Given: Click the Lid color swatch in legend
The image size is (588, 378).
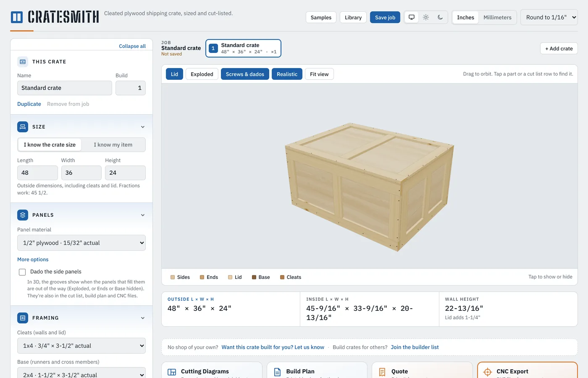Looking at the screenshot, I should tap(230, 277).
